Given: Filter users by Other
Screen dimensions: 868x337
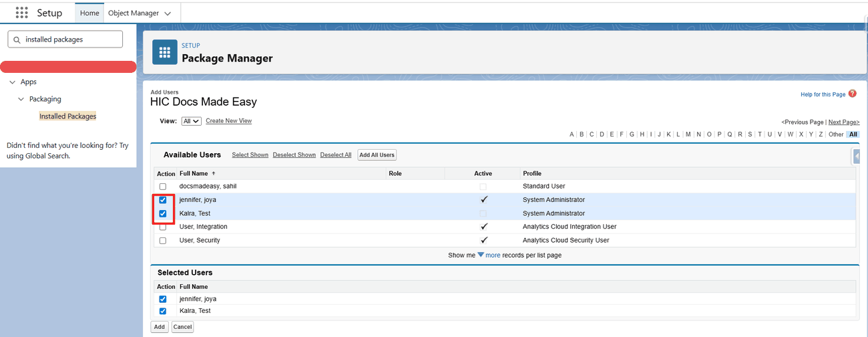Looking at the screenshot, I should coord(836,134).
